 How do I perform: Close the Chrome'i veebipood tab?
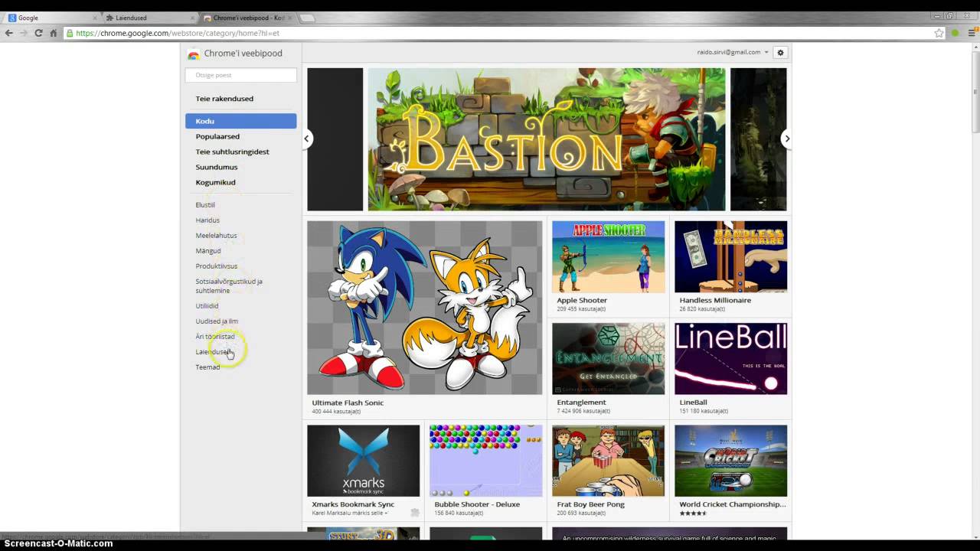292,18
